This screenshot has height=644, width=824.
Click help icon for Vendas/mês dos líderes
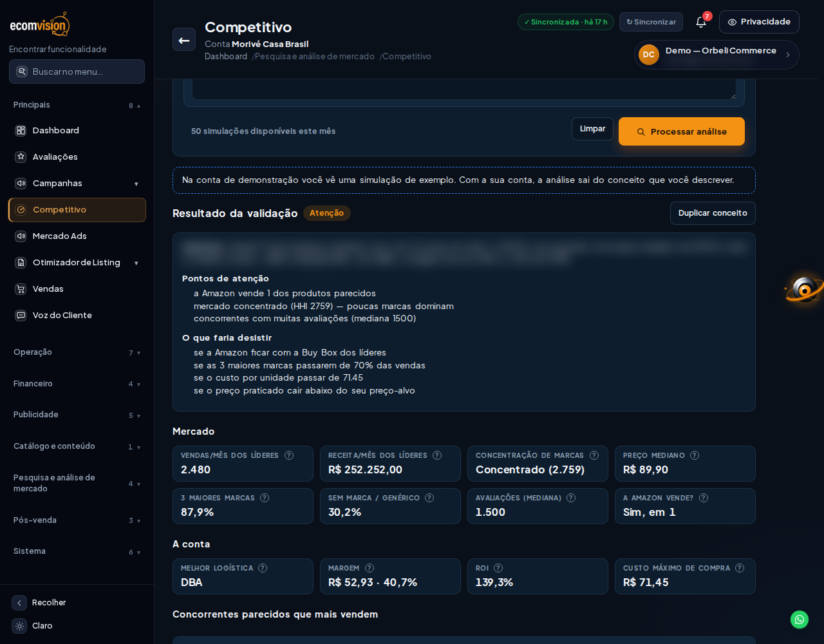coord(289,455)
